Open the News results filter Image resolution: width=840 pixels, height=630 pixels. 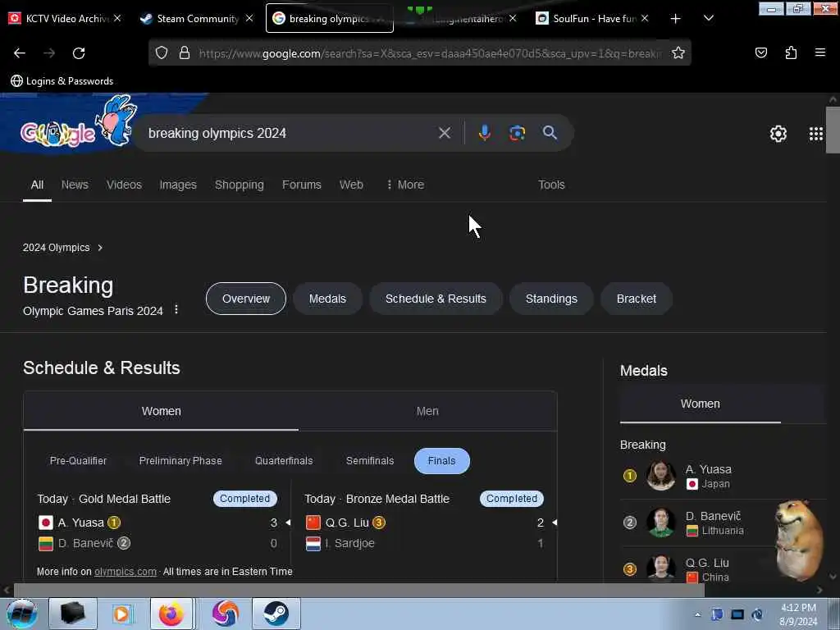point(75,185)
